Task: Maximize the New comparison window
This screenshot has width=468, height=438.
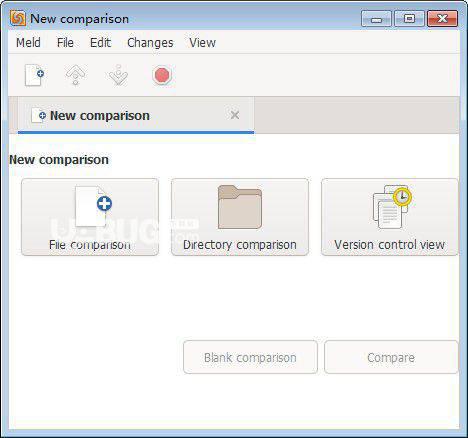Action: click(409, 18)
